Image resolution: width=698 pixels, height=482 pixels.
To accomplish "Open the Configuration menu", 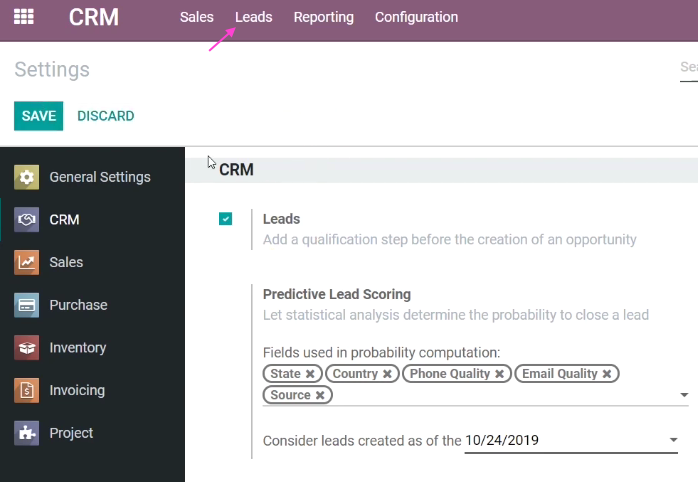I will coord(416,17).
